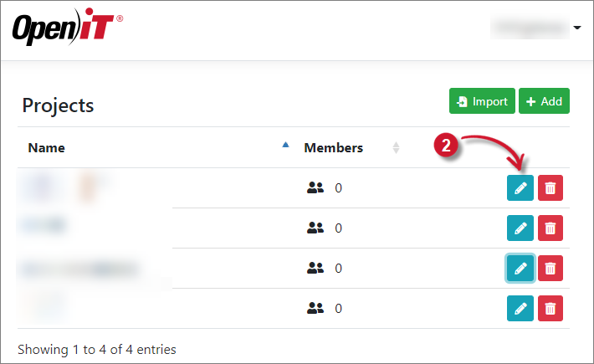The image size is (594, 364).
Task: Click the edit pencil in the first project row
Action: pos(520,188)
